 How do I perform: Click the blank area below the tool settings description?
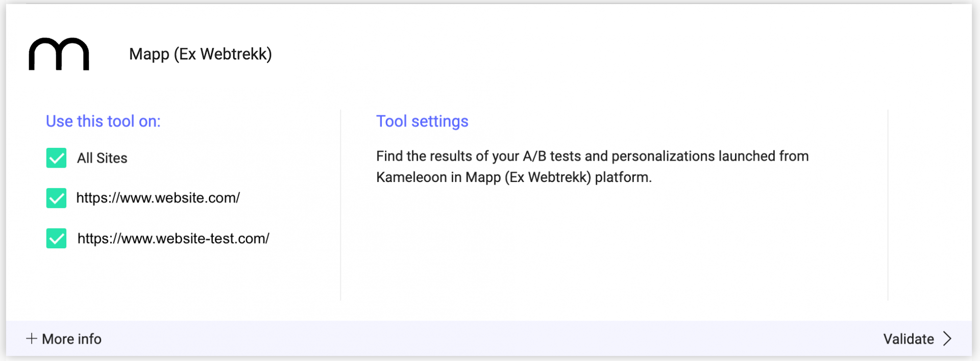point(612,245)
